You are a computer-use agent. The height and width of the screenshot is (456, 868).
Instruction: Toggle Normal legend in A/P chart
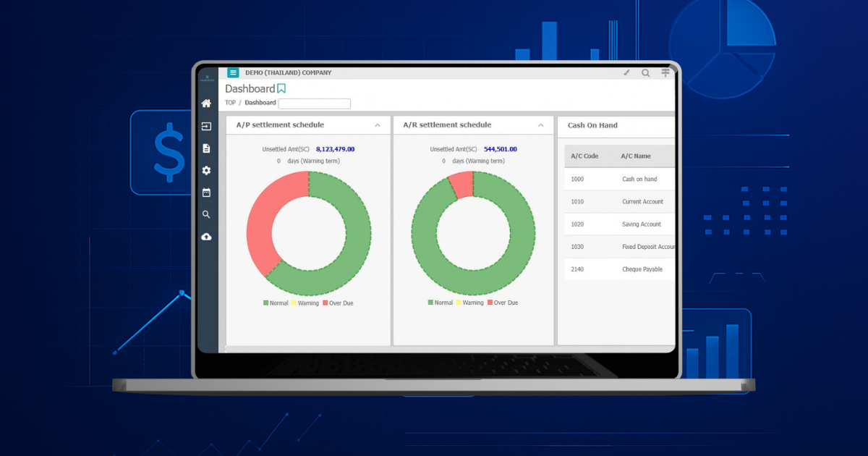point(276,303)
